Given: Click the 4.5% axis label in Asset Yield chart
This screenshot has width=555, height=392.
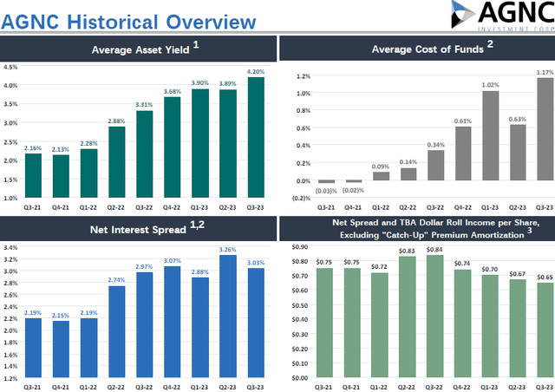Looking at the screenshot, I should click(10, 67).
